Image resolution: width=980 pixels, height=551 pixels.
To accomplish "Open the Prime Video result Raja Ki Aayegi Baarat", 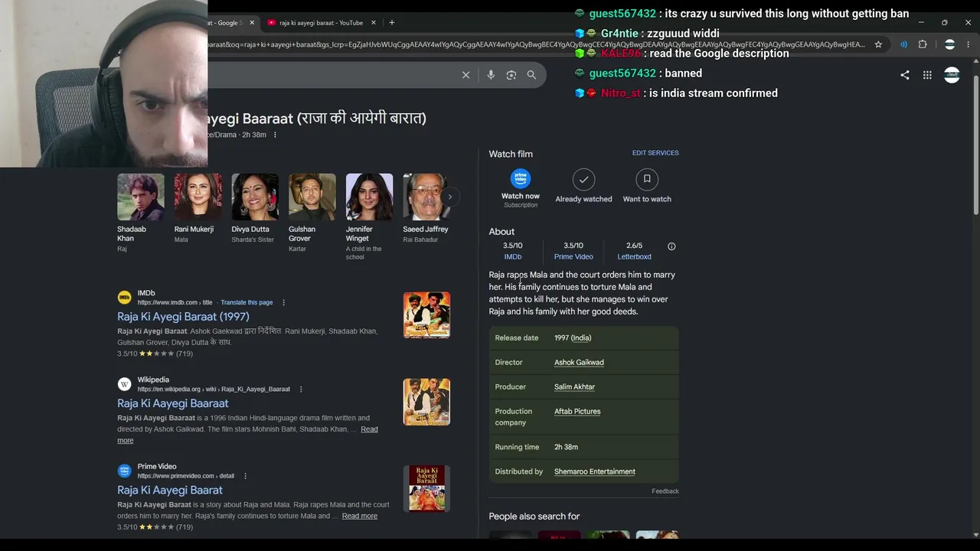I will click(170, 490).
